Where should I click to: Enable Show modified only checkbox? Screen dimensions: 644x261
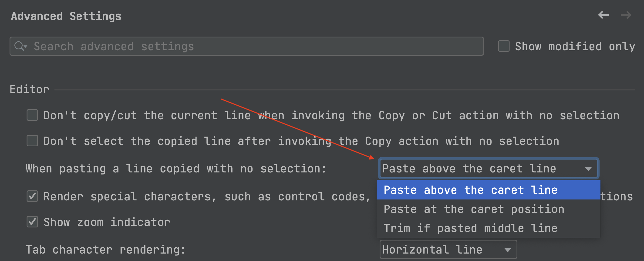503,46
